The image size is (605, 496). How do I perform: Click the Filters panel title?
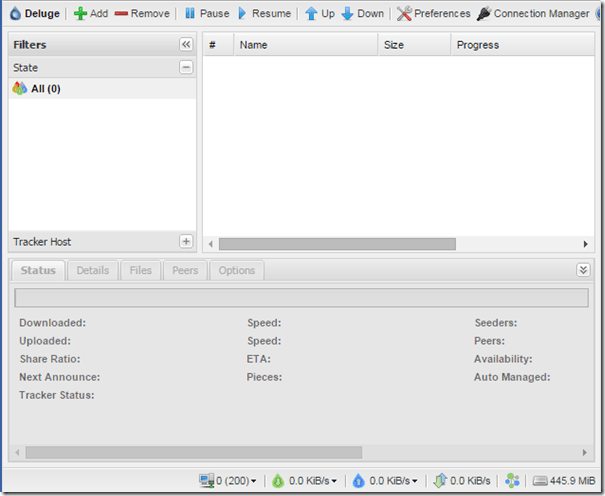click(30, 45)
